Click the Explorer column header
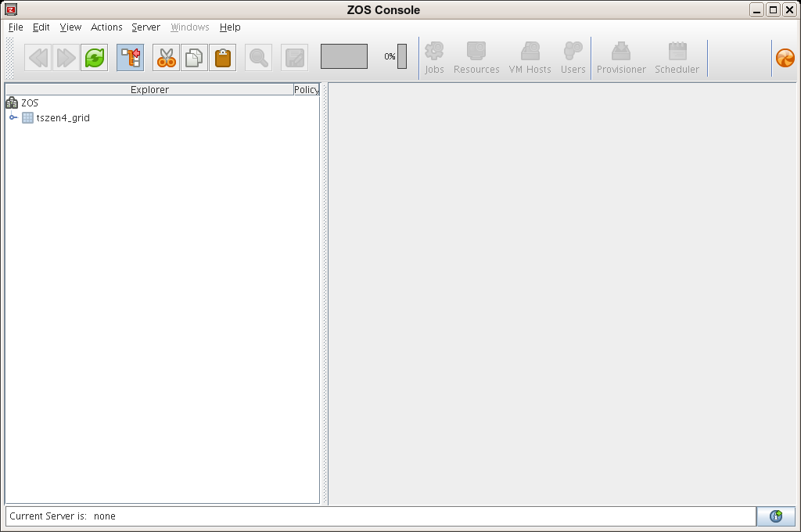This screenshot has height=532, width=801. pos(149,90)
